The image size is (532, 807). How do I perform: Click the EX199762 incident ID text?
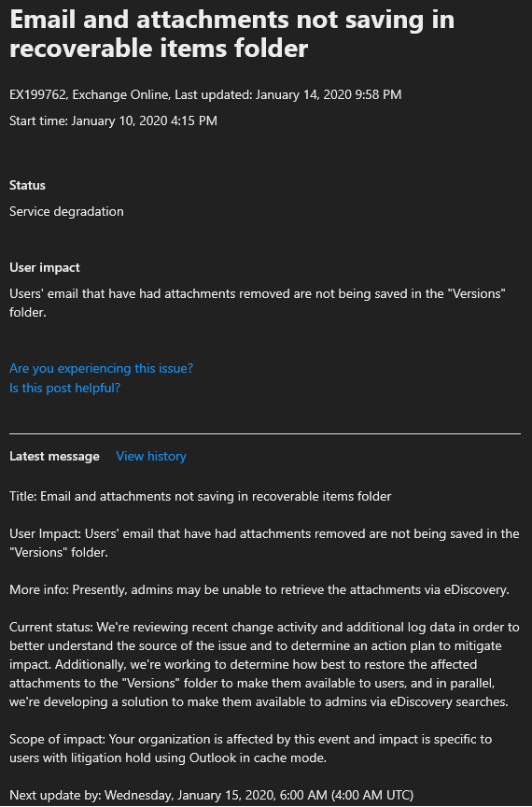[x=37, y=94]
